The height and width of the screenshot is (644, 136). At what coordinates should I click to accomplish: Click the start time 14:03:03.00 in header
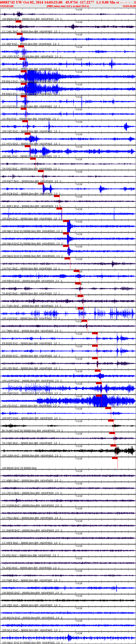click(7, 6)
